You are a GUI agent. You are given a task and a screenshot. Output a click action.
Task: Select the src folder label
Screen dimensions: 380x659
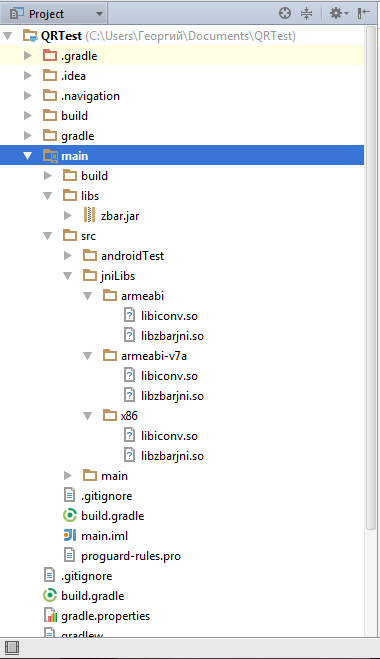coord(88,236)
